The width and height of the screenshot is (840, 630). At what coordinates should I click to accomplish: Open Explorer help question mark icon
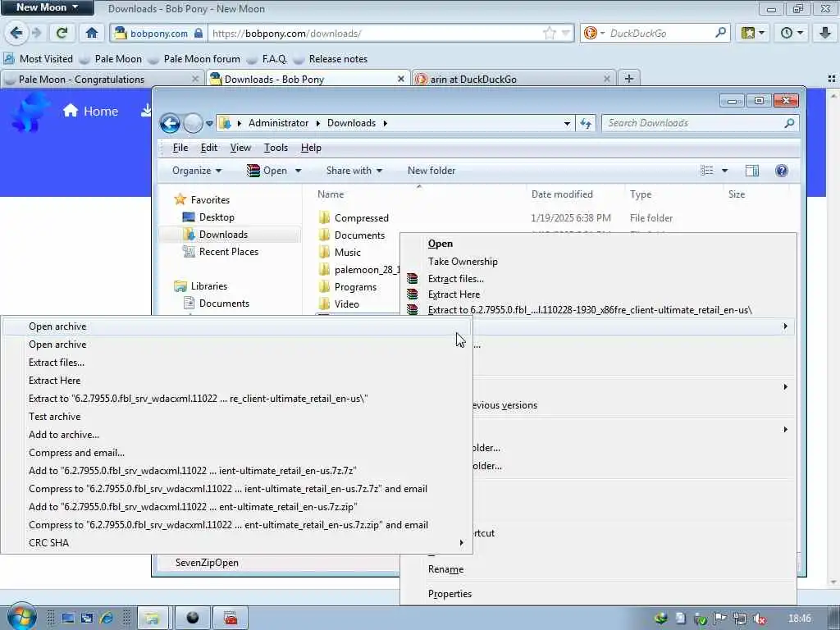click(781, 171)
